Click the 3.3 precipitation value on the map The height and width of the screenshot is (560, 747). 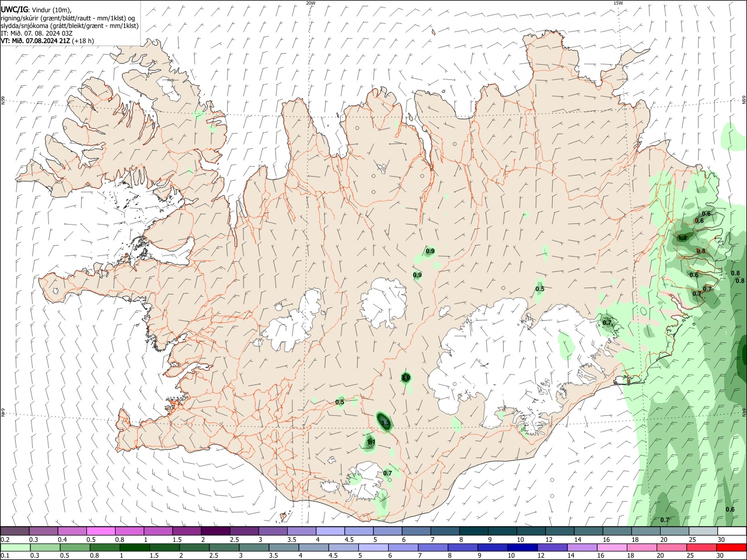(385, 422)
